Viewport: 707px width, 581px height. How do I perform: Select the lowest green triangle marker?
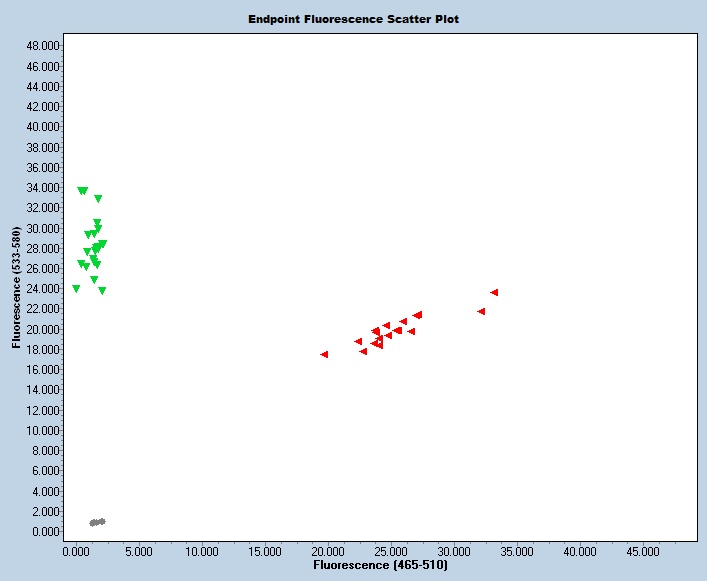tap(102, 291)
